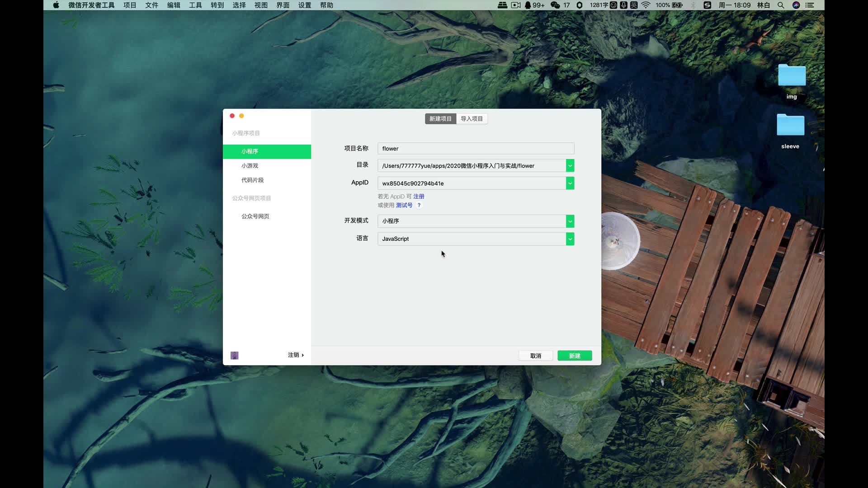868x488 pixels.
Task: Click the emoji face input icon
Action: (613, 5)
